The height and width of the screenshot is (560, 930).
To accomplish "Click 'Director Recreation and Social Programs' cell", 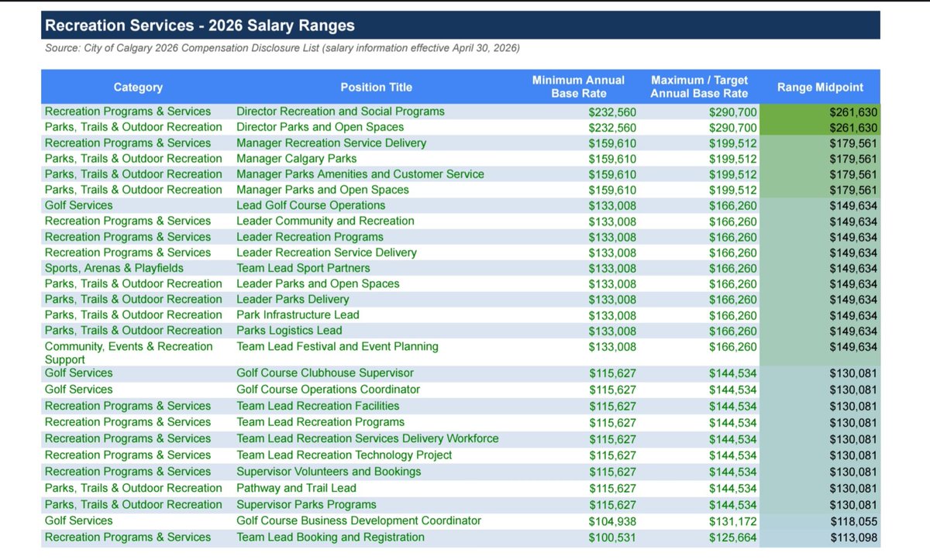I will (340, 112).
